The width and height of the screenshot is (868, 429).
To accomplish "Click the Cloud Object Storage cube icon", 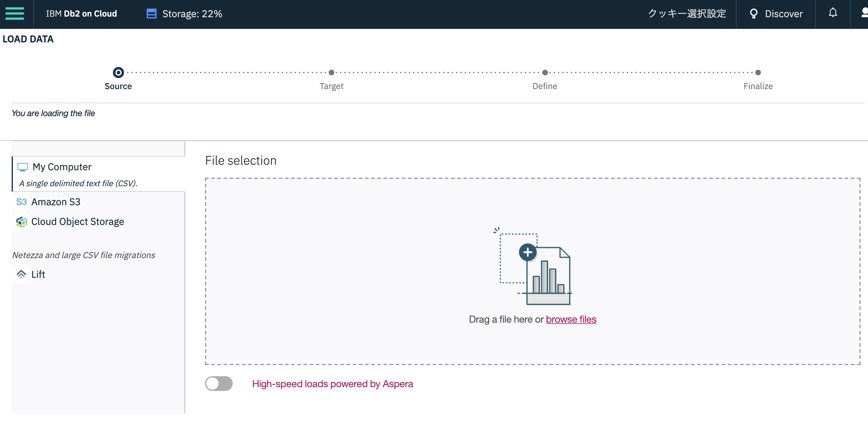I will coord(21,222).
